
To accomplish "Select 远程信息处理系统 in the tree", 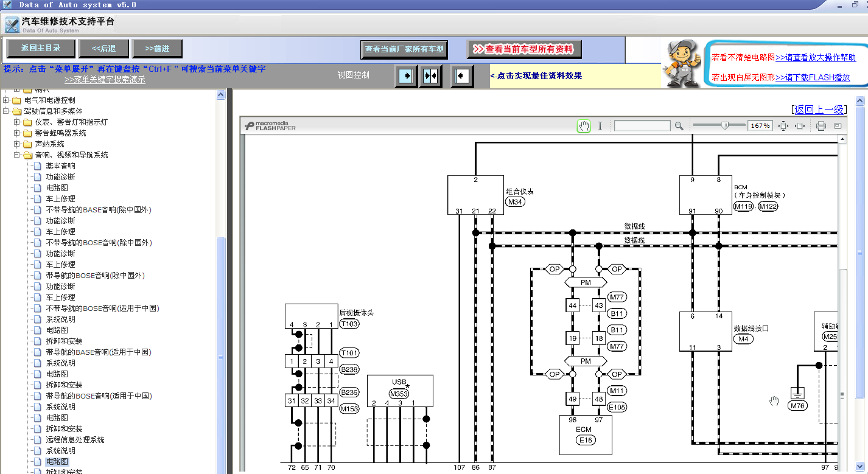I will [x=75, y=440].
